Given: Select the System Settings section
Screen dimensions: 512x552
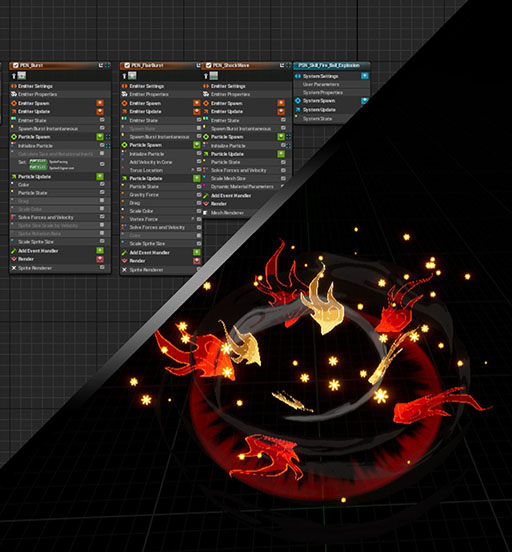Looking at the screenshot, I should pyautogui.click(x=331, y=76).
